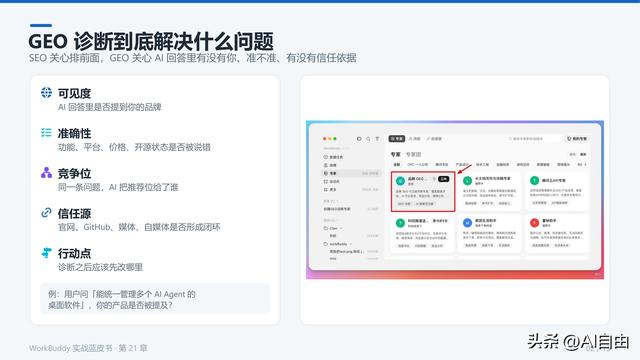Click the black button on 品牌 GEO card
This screenshot has width=640, height=360.
pyautogui.click(x=444, y=179)
